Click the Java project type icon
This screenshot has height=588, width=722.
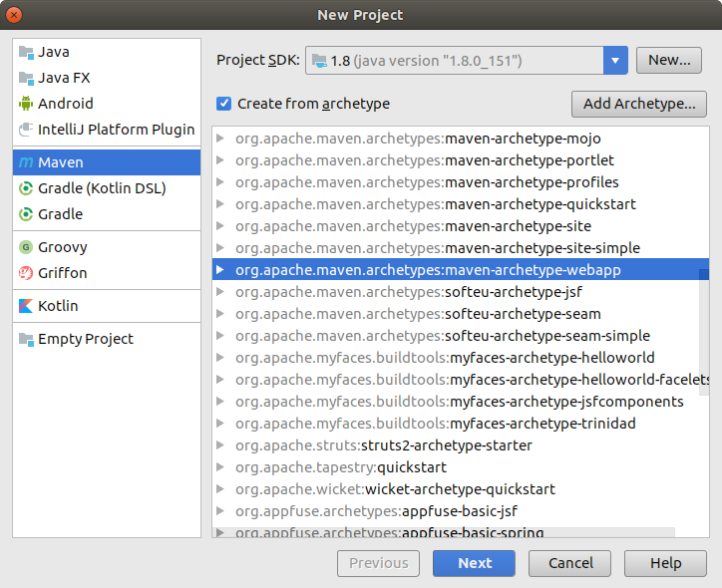click(x=26, y=53)
